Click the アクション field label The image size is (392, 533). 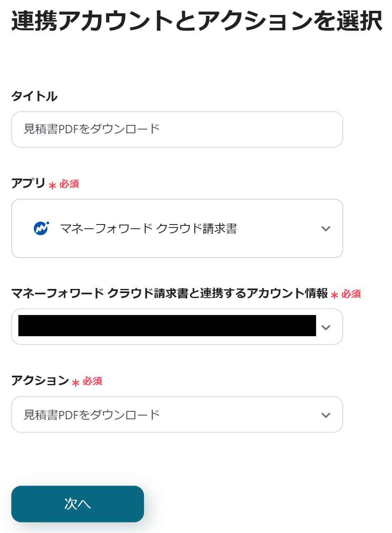40,380
